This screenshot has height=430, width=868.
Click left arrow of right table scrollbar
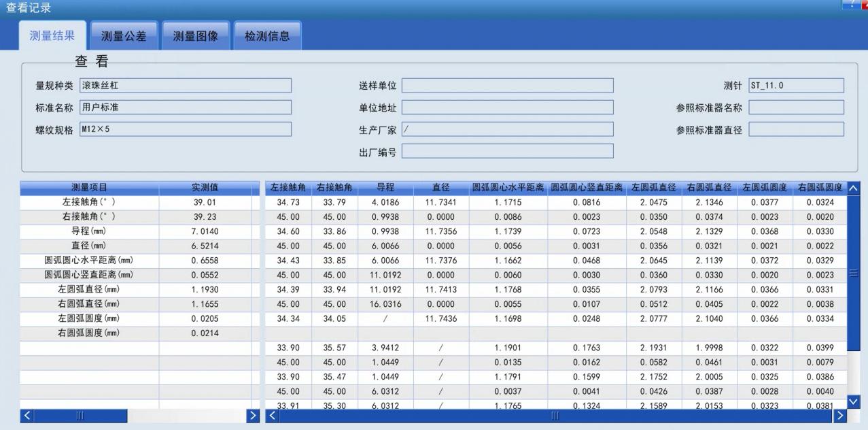coord(271,415)
